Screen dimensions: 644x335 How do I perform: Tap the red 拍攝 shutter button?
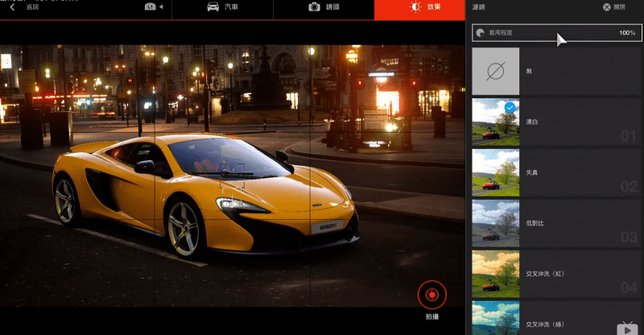(432, 295)
